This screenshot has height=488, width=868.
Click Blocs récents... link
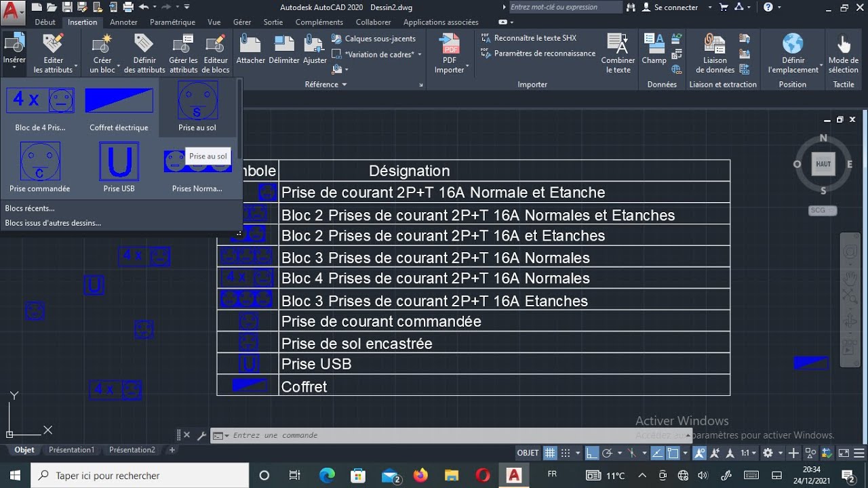pyautogui.click(x=29, y=208)
